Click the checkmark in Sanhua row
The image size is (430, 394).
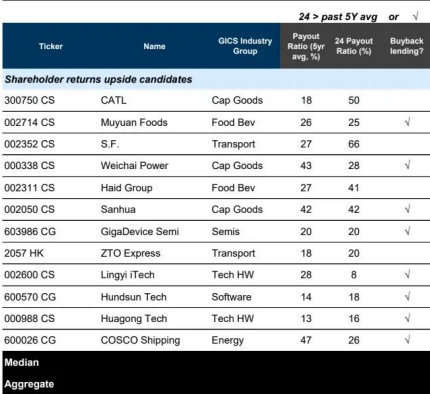[x=407, y=209]
